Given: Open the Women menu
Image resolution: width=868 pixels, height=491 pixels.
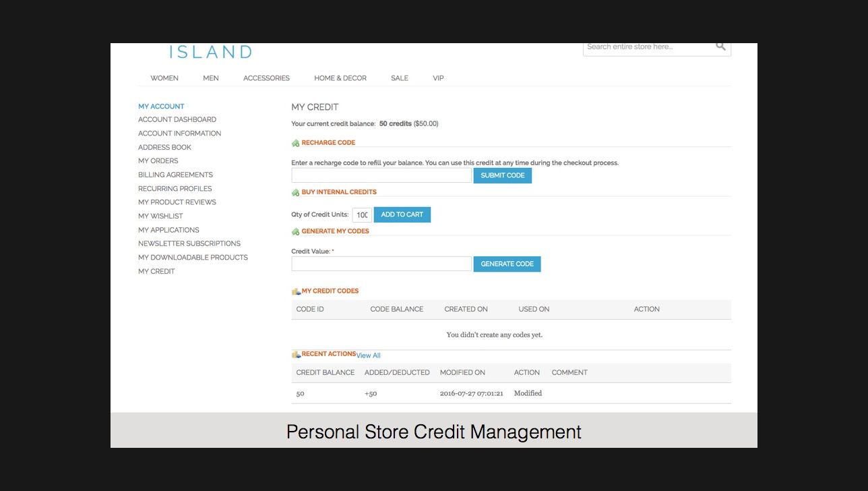Looking at the screenshot, I should (x=164, y=78).
